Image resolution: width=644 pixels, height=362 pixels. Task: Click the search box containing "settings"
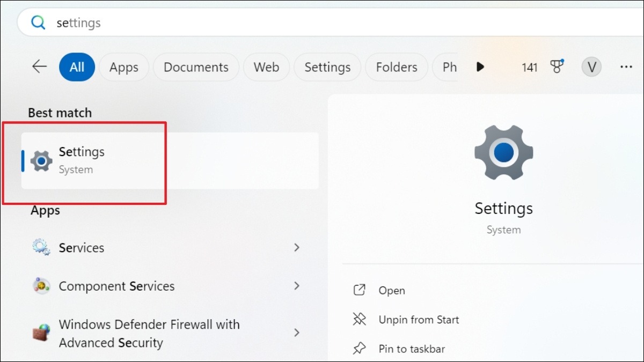click(330, 23)
